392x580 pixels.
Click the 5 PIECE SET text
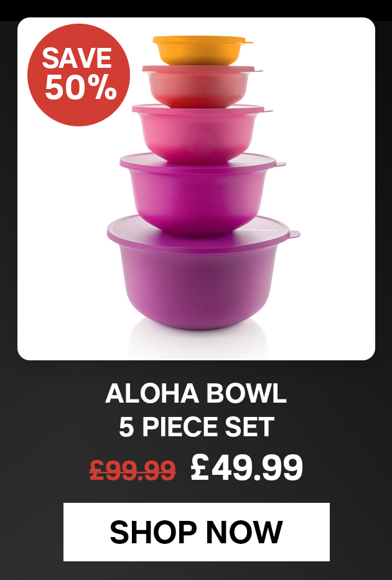coord(197,426)
